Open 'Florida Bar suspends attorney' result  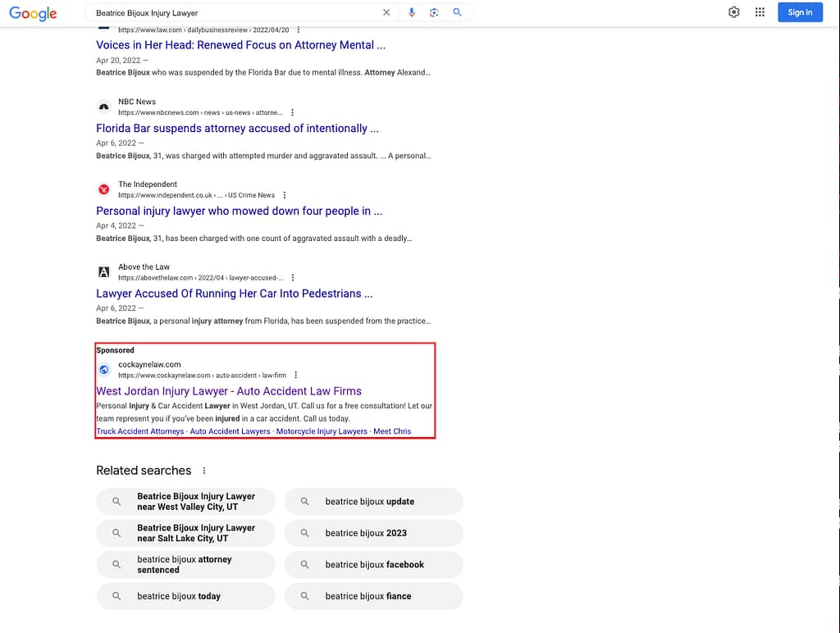(237, 129)
